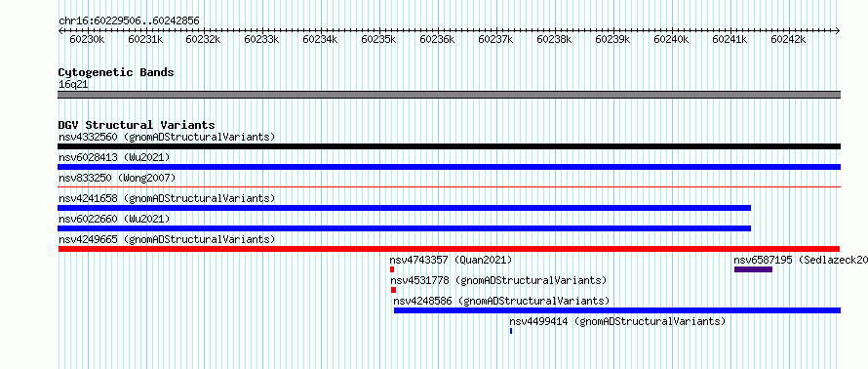Click the 60242k ruler tick label

(788, 39)
